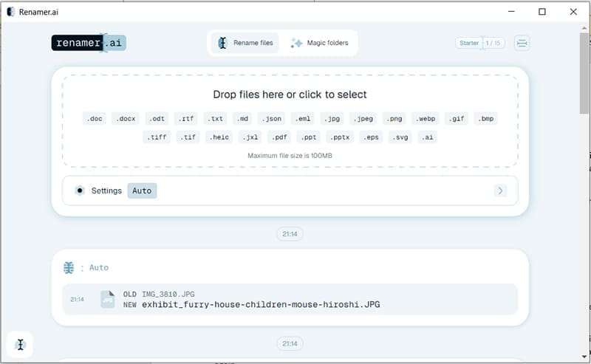Viewport: 591px width, 364px height.
Task: Open the menu icon beside usage counter
Action: [x=522, y=43]
